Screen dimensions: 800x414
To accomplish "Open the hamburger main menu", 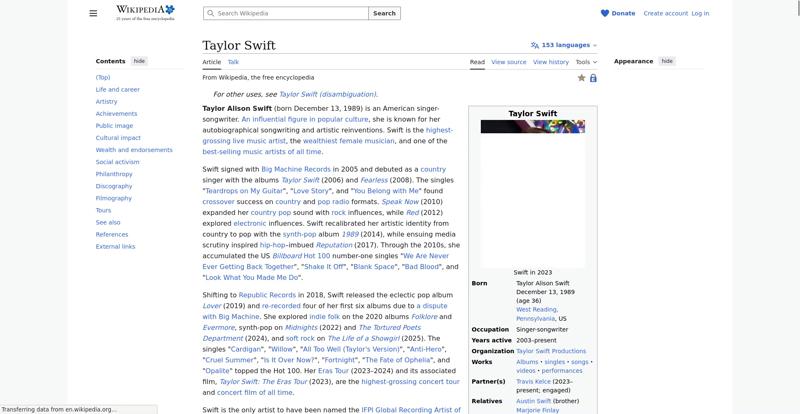I will [93, 13].
